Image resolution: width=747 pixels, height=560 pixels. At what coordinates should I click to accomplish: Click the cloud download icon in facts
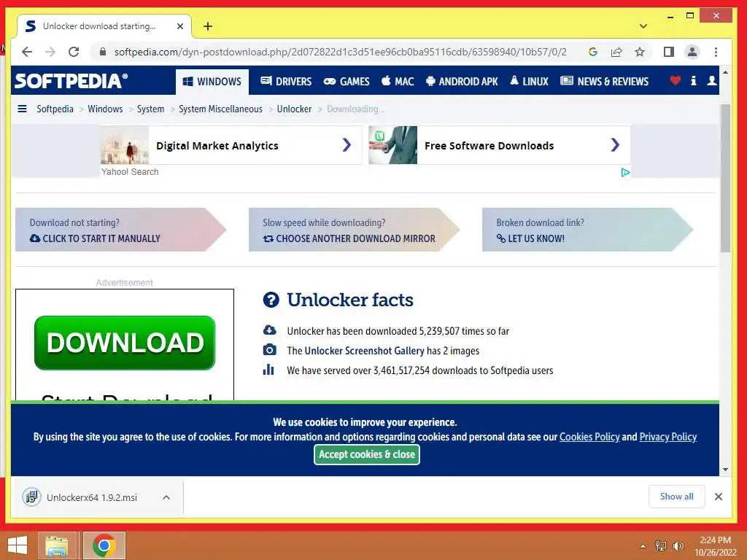(270, 330)
